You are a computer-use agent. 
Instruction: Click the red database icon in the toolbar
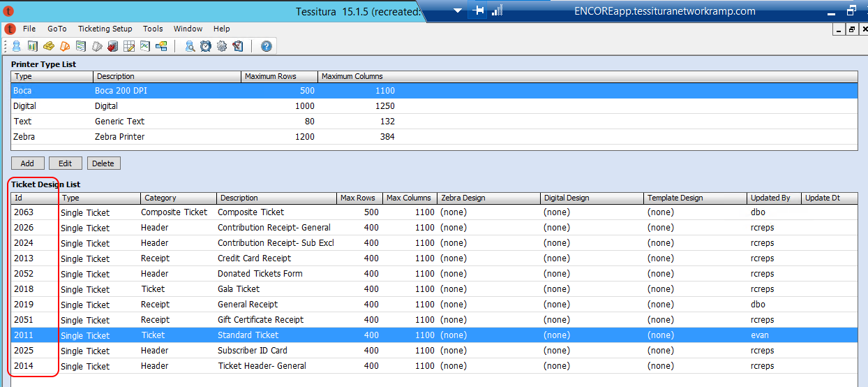pos(112,47)
